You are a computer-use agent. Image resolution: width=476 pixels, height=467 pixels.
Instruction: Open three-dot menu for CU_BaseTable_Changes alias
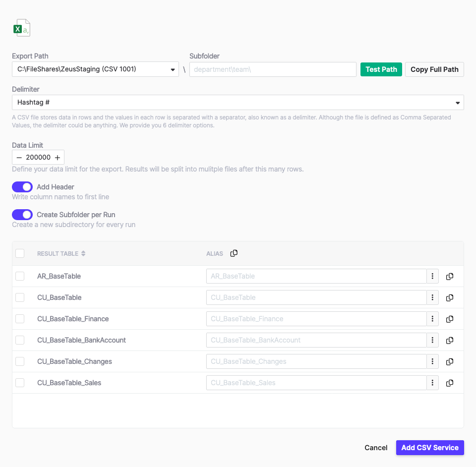tap(432, 361)
